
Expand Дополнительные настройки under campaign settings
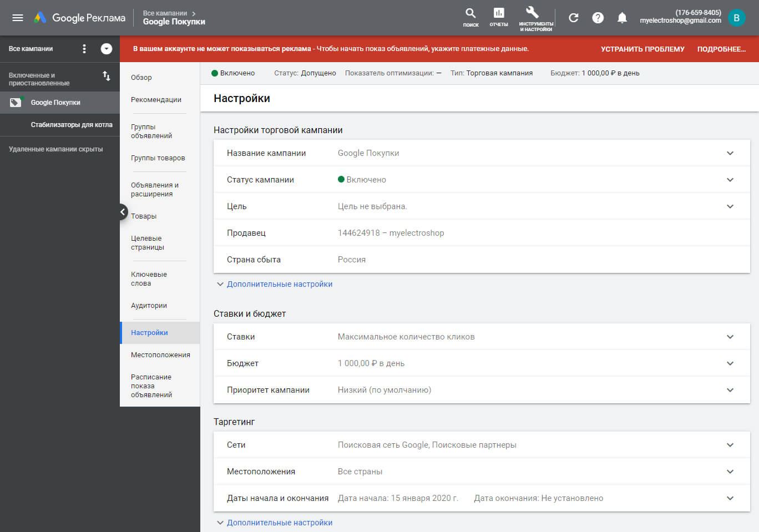coord(279,284)
